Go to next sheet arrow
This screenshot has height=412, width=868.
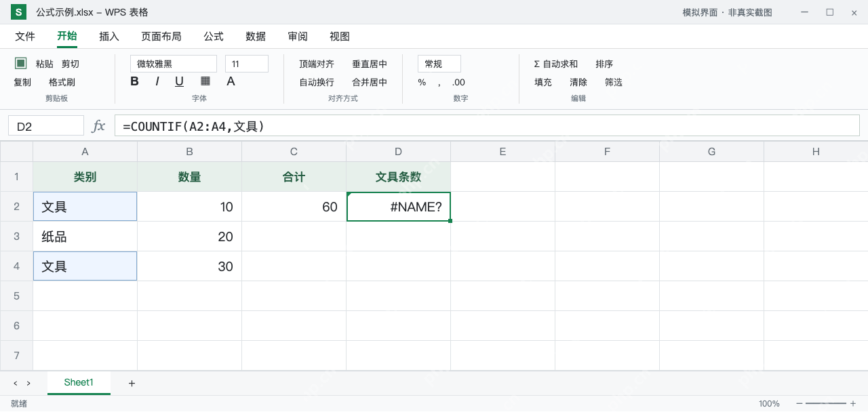[x=28, y=384]
